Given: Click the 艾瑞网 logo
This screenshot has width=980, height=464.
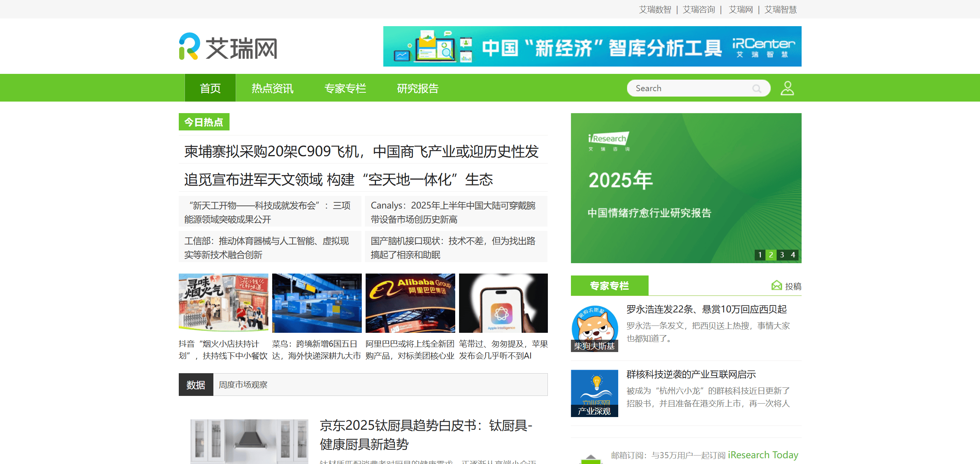Looking at the screenshot, I should 228,47.
